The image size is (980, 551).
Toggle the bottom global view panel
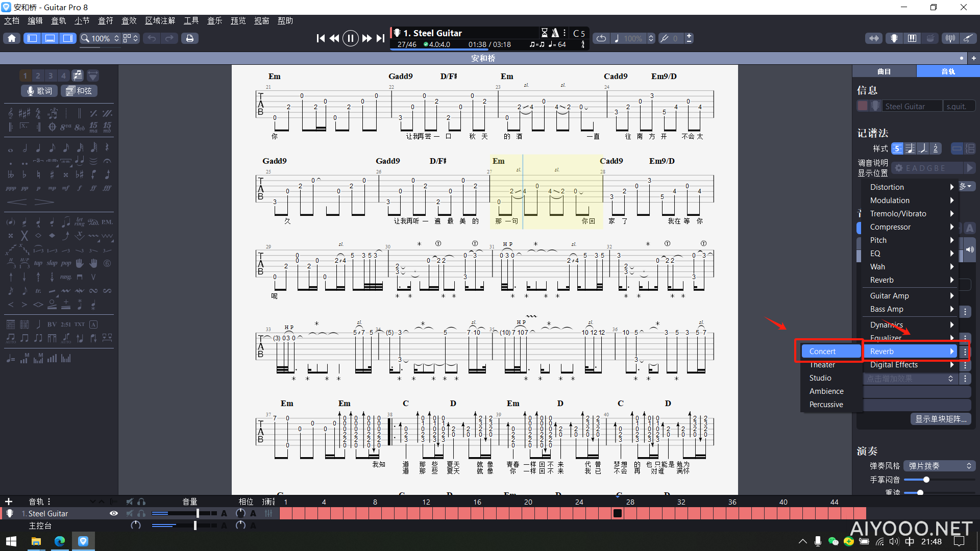point(50,38)
